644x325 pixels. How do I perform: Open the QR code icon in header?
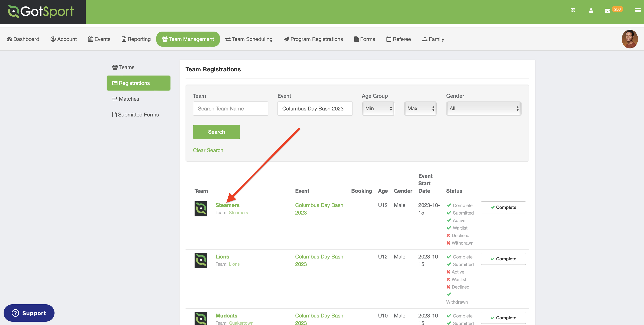pyautogui.click(x=573, y=10)
